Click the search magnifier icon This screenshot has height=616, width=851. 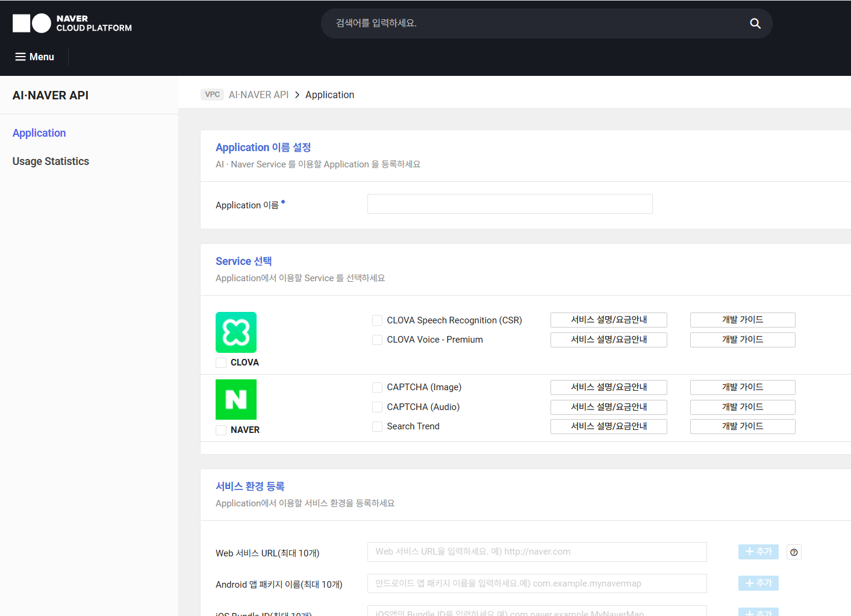pyautogui.click(x=755, y=23)
